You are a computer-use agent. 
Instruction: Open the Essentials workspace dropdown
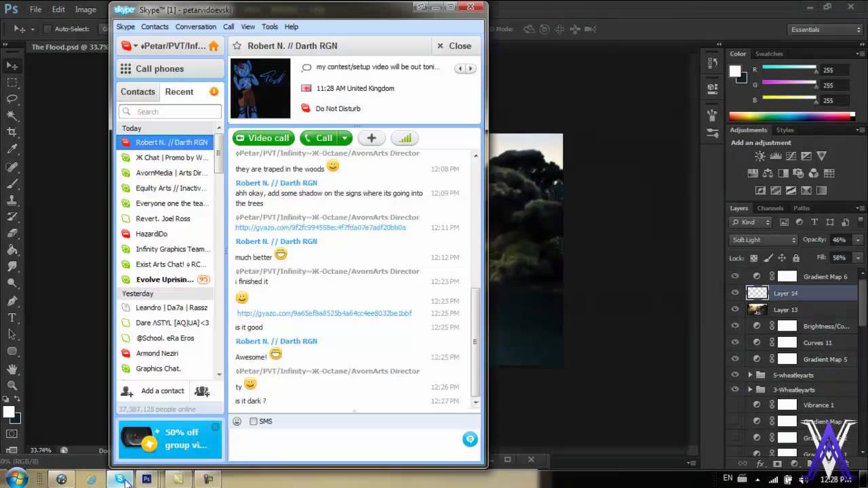(x=825, y=29)
